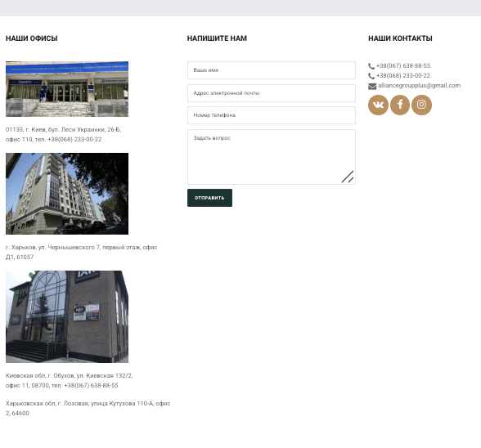This screenshot has height=448, width=481.
Task: Focus the Задать вопрос text area
Action: [272, 157]
